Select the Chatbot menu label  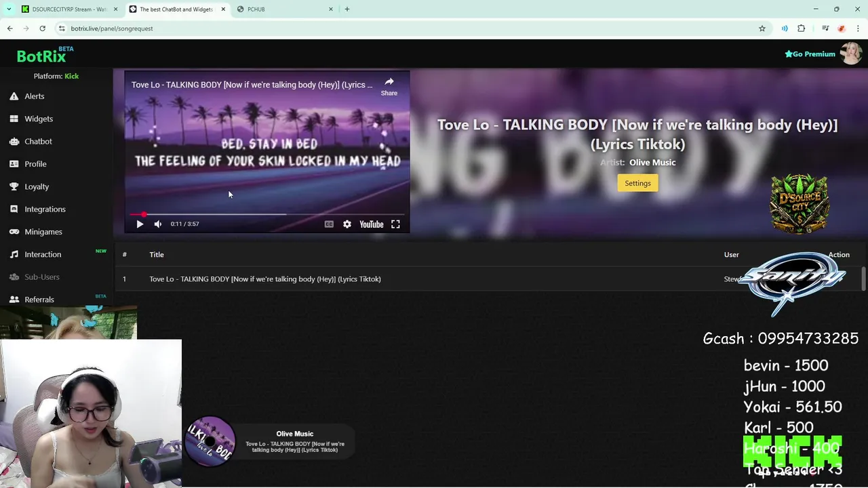(38, 141)
